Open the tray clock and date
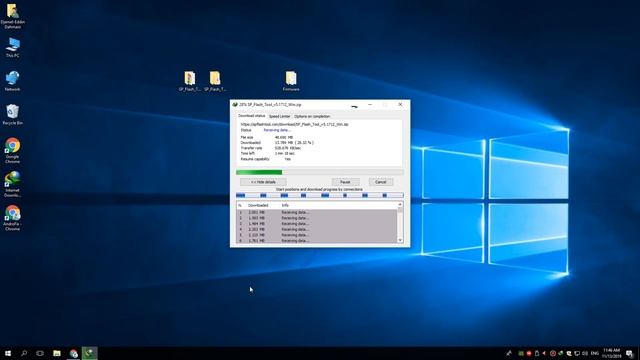The width and height of the screenshot is (640, 360). (x=611, y=353)
